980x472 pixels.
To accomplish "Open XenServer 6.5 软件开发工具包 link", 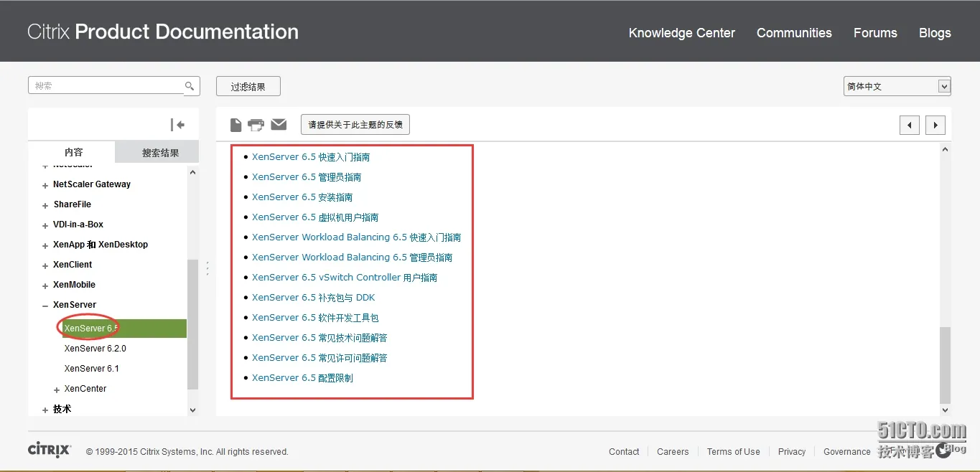I will tap(315, 318).
